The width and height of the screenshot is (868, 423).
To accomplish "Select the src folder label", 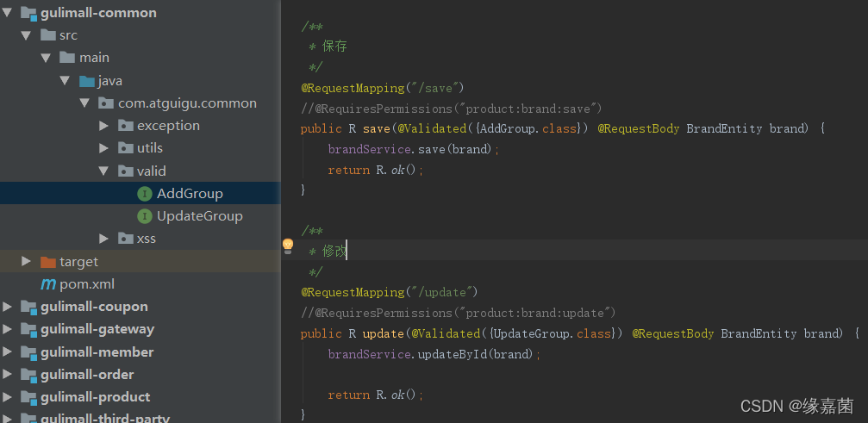I will 69,35.
